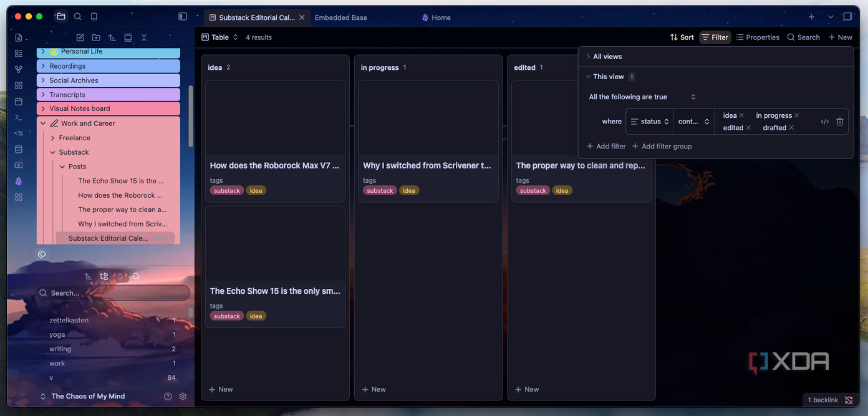This screenshot has height=416, width=868.
Task: Remove the 'in progress' filter value
Action: [x=797, y=115]
